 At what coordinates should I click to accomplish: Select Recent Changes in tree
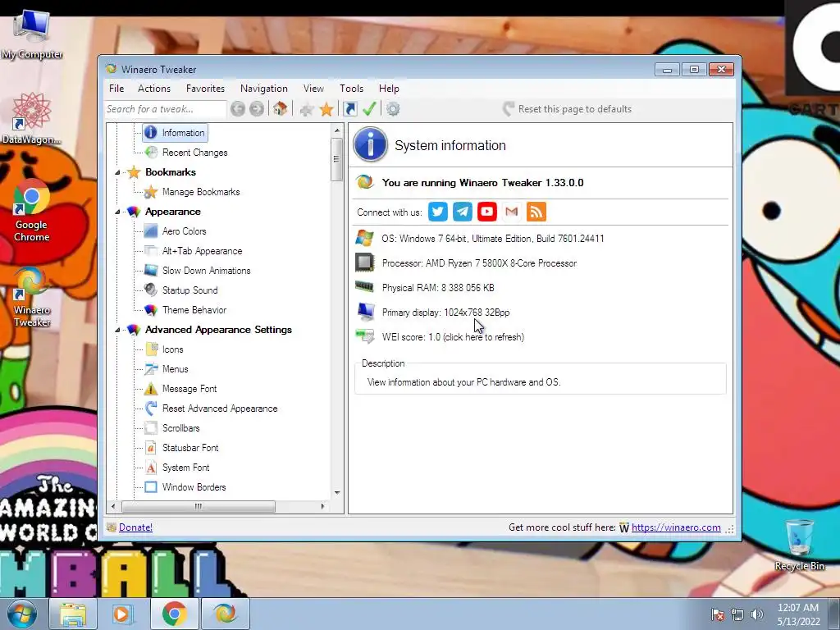(x=195, y=153)
